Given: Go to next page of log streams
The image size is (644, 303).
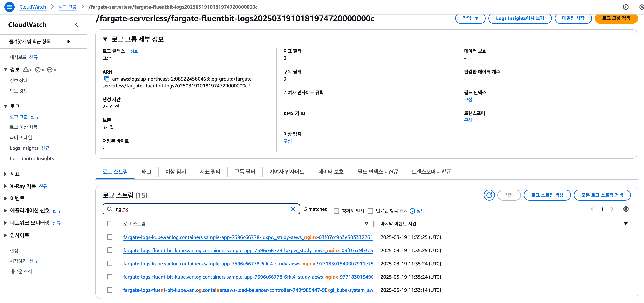Looking at the screenshot, I should tap(612, 209).
